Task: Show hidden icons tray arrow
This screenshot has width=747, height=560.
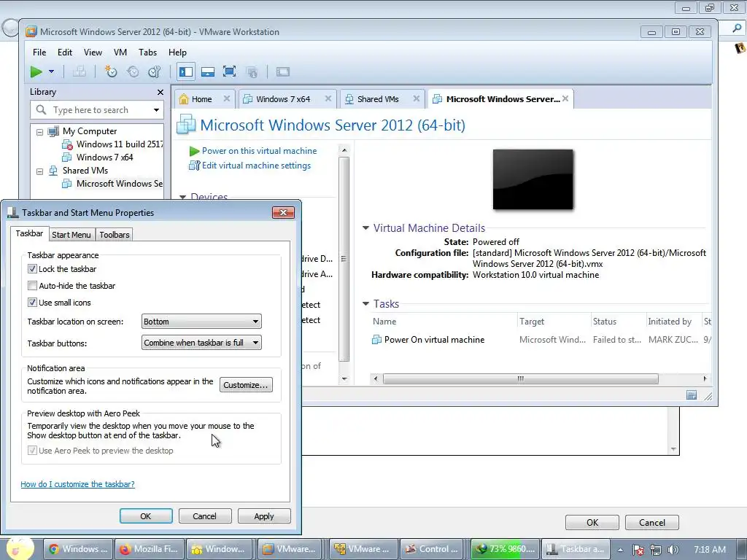Action: coord(620,550)
